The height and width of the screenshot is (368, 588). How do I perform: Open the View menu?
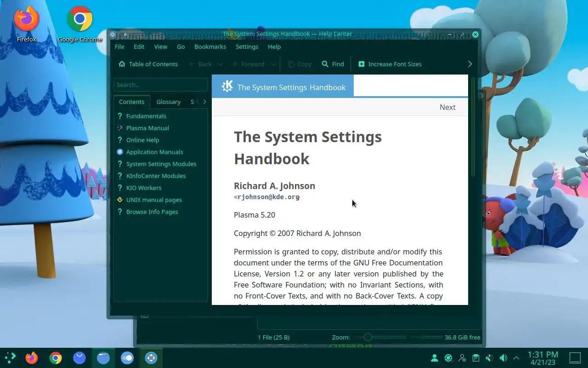(161, 46)
